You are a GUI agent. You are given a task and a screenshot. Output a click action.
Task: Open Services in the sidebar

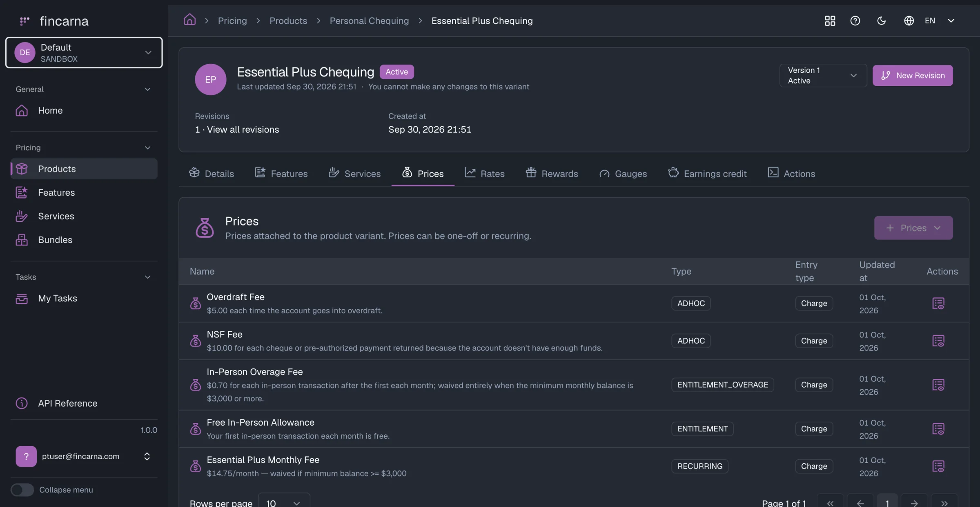84,216
